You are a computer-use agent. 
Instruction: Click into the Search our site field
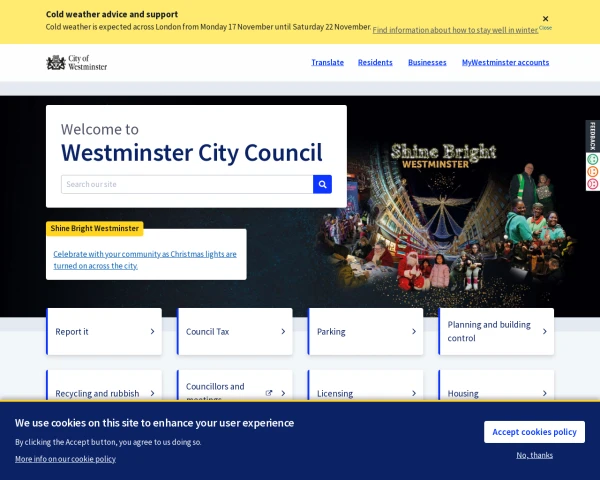pyautogui.click(x=187, y=184)
